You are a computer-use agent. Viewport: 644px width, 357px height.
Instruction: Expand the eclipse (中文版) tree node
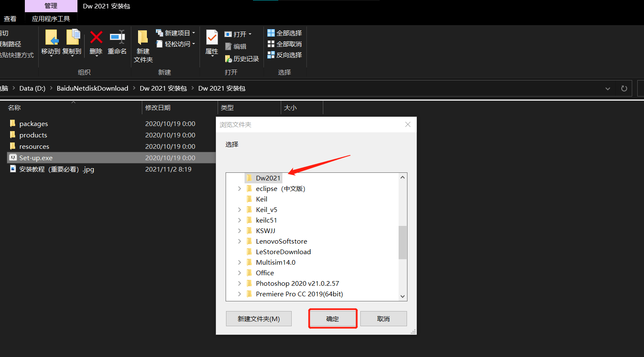240,188
